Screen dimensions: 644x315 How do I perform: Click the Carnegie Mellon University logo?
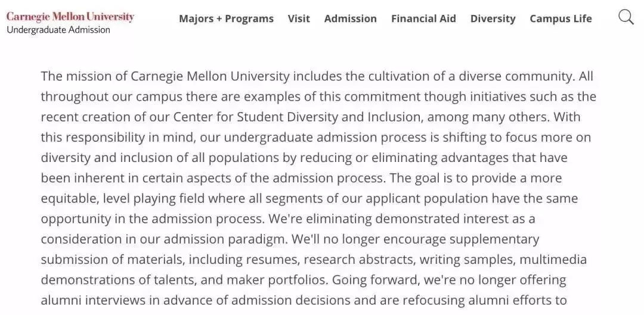click(70, 17)
